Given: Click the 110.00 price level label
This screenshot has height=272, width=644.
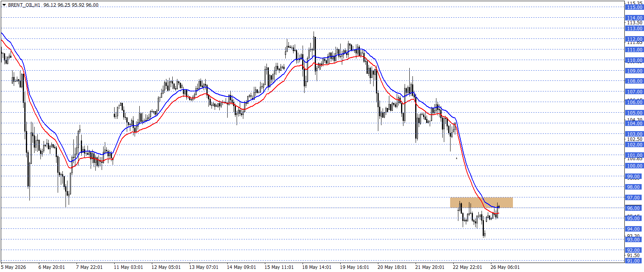Looking at the screenshot, I should click(x=634, y=60).
